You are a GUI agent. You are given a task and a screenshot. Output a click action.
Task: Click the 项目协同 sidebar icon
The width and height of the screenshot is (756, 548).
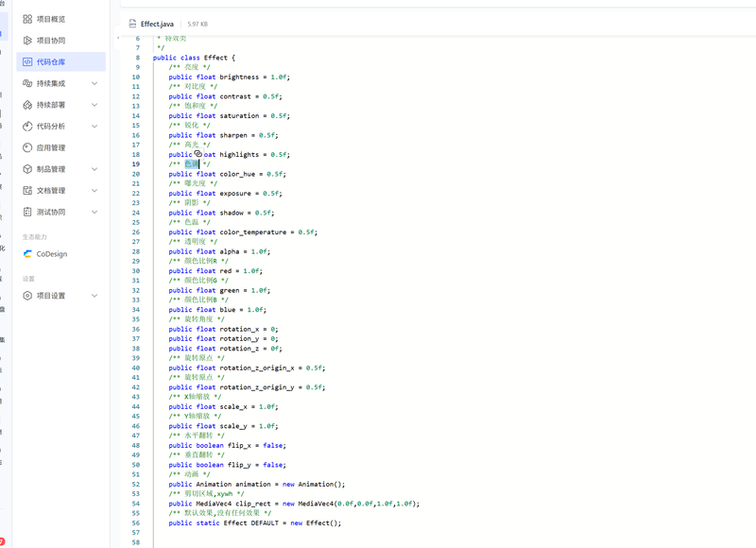[27, 41]
